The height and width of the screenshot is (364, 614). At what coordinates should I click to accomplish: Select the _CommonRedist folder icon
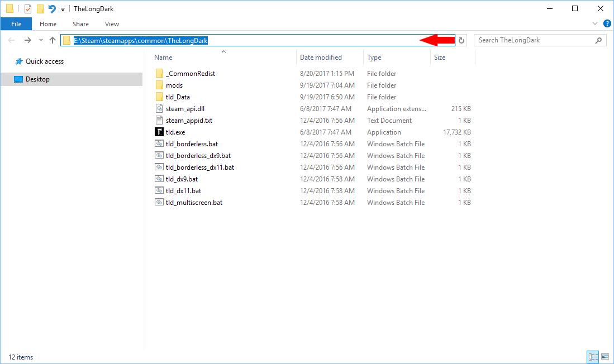pyautogui.click(x=159, y=73)
